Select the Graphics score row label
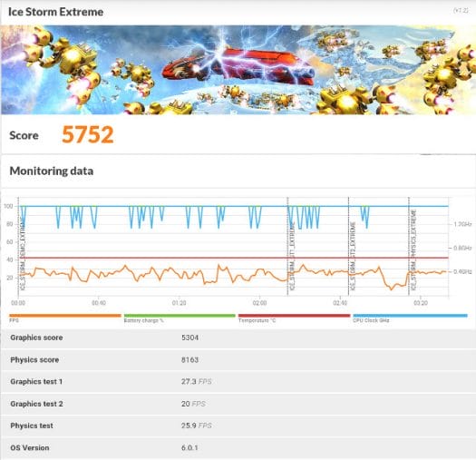 [x=36, y=338]
